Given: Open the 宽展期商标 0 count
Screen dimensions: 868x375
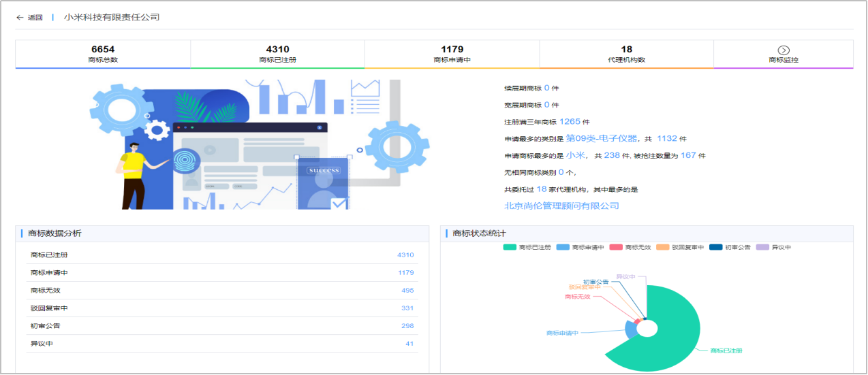Looking at the screenshot, I should coord(546,105).
